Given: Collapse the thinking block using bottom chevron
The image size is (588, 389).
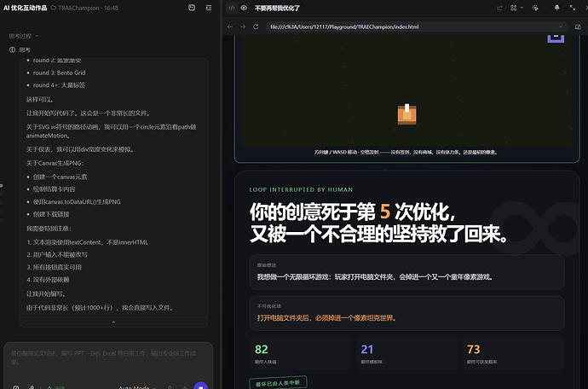Looking at the screenshot, I should coord(113,322).
